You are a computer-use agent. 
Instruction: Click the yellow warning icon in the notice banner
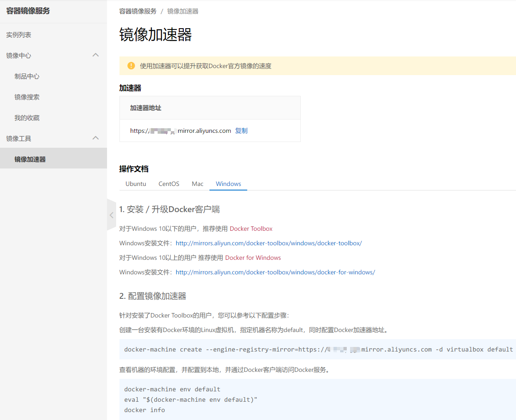pyautogui.click(x=131, y=66)
